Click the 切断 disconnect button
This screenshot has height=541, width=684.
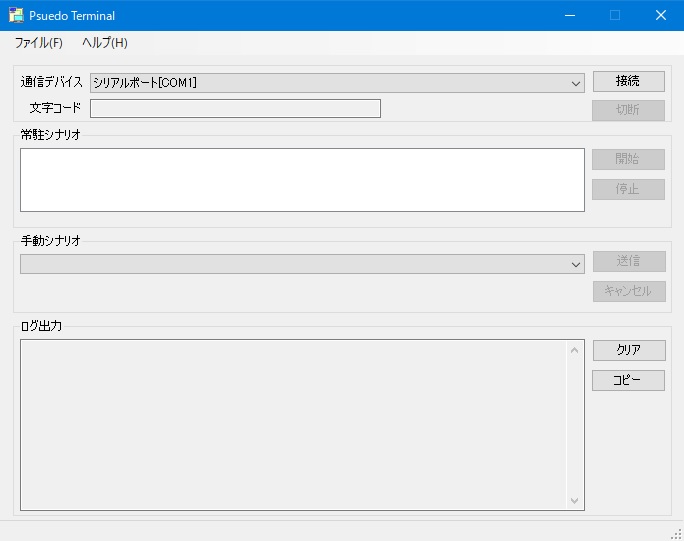click(628, 110)
